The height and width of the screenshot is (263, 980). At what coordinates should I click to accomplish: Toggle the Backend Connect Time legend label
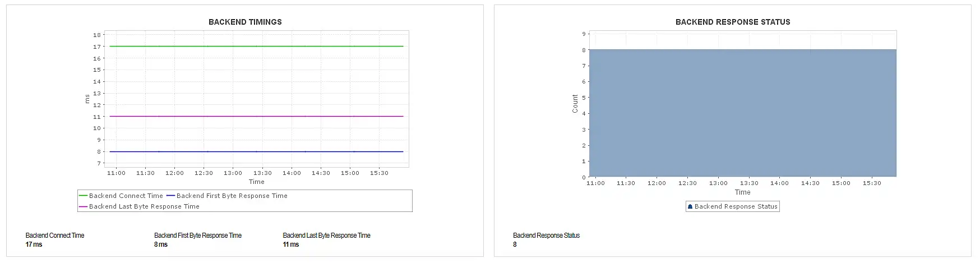126,196
